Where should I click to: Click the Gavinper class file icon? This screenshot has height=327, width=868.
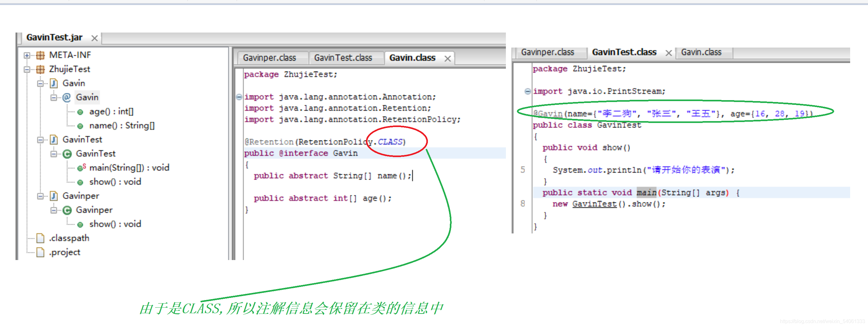[54, 196]
